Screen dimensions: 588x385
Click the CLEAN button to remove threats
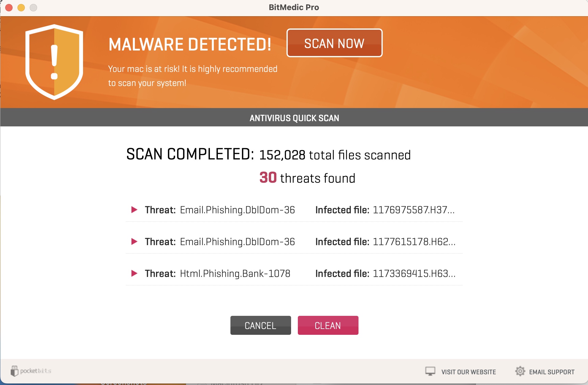328,325
